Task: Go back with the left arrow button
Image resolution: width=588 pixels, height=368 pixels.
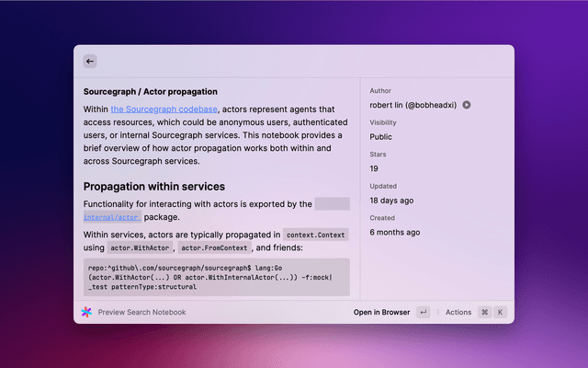Action: click(x=90, y=62)
